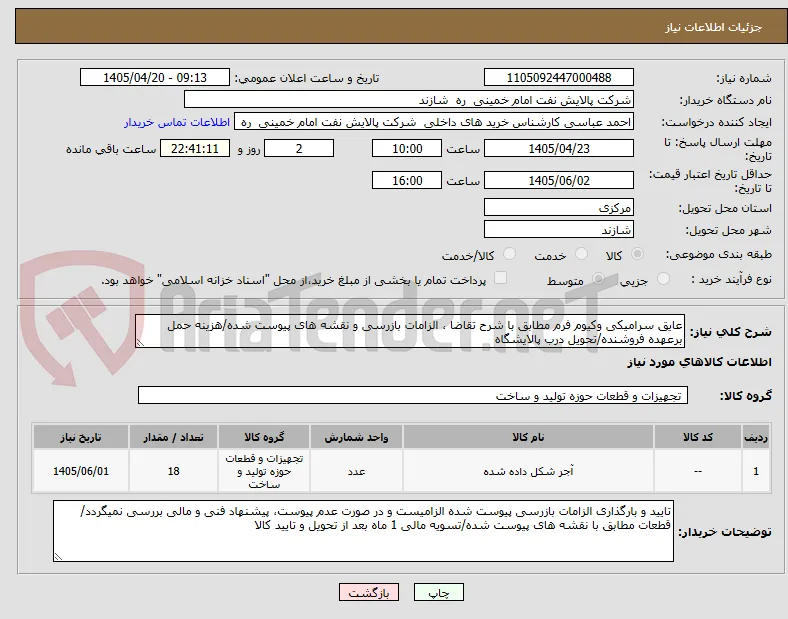Click the شرح کلی نیاز label
Screen dimensions: 788x619
[730, 332]
